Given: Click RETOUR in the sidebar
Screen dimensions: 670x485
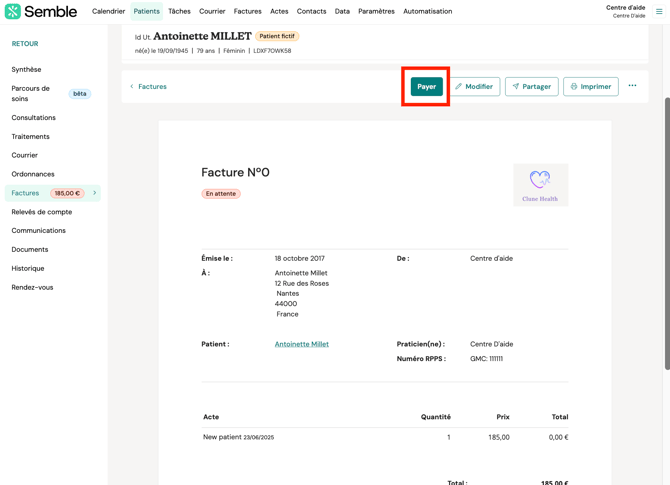Looking at the screenshot, I should 25,44.
